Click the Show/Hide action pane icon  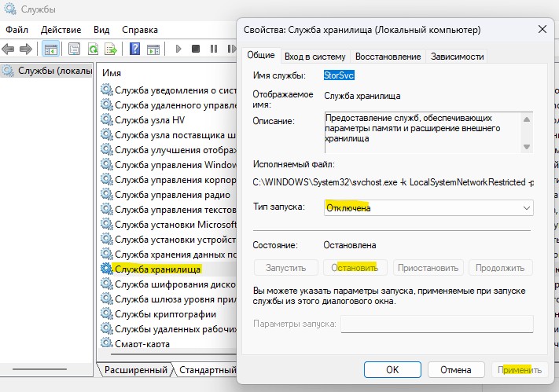(x=153, y=49)
